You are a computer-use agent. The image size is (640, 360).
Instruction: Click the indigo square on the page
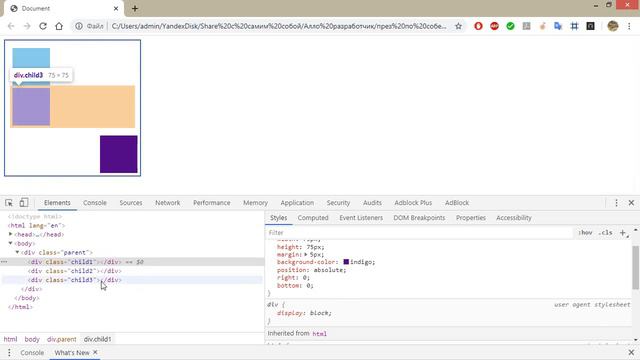pos(119,154)
